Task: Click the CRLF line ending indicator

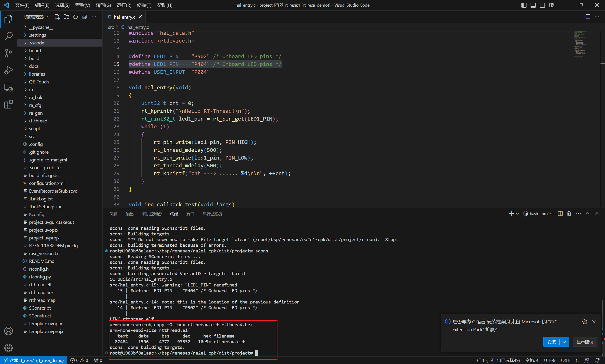Action: (x=565, y=360)
